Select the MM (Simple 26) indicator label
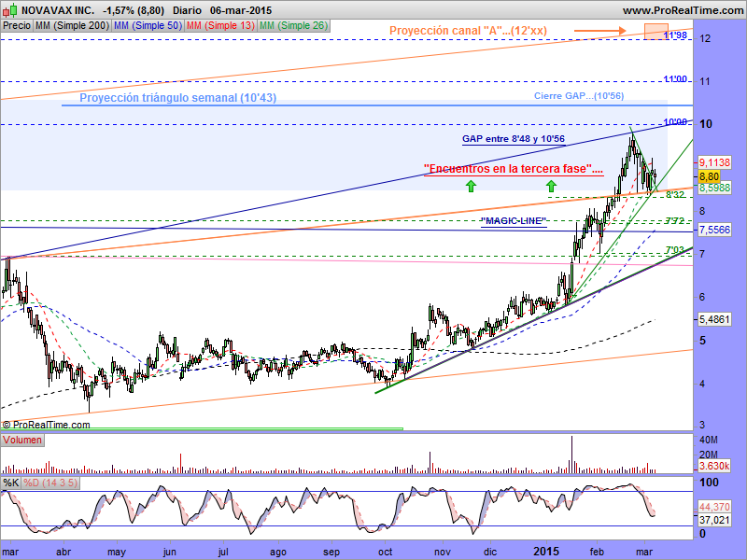 tap(293, 26)
